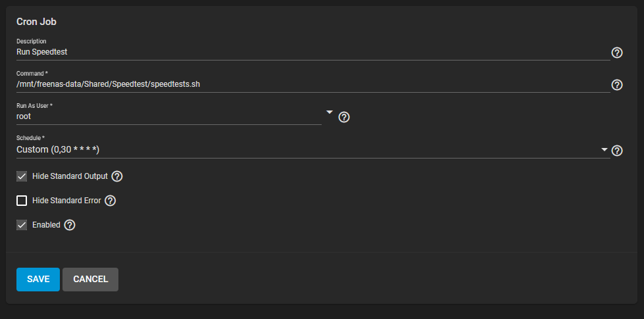Open the Schedule dropdown arrow

click(x=604, y=149)
